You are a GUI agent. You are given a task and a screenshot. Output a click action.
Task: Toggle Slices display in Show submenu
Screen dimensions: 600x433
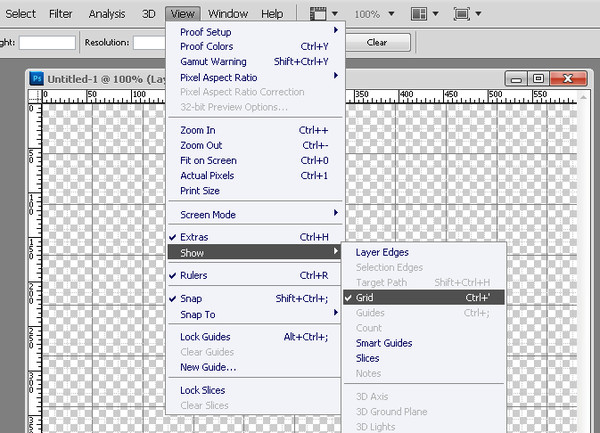pyautogui.click(x=424, y=358)
